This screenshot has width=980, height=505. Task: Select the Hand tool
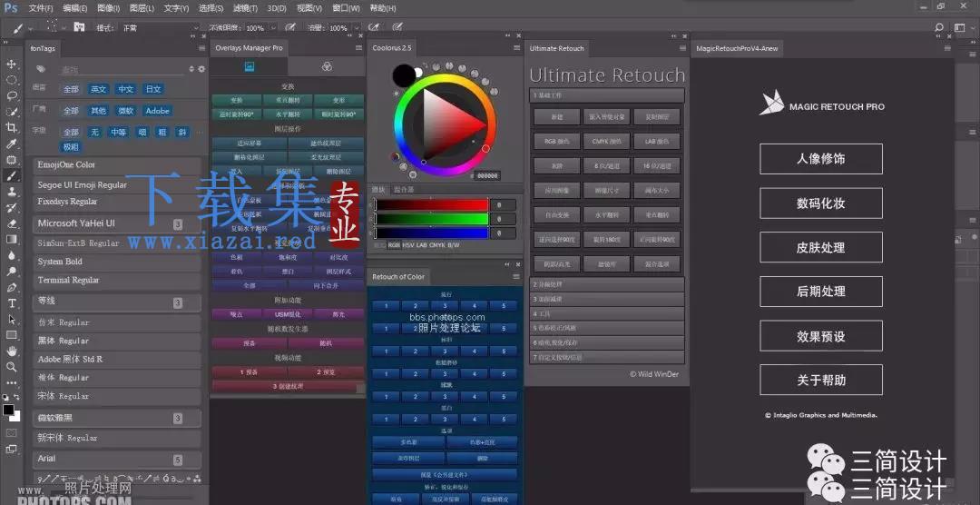pyautogui.click(x=11, y=352)
